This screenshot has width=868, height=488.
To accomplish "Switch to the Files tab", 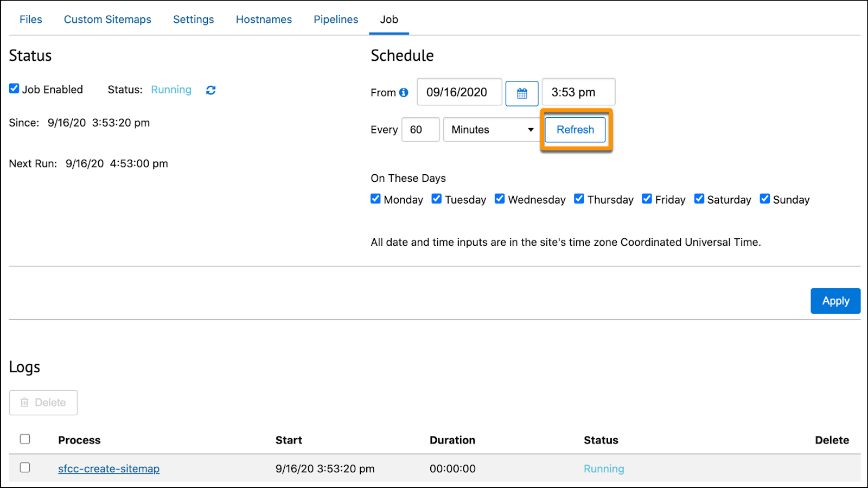I will [31, 20].
